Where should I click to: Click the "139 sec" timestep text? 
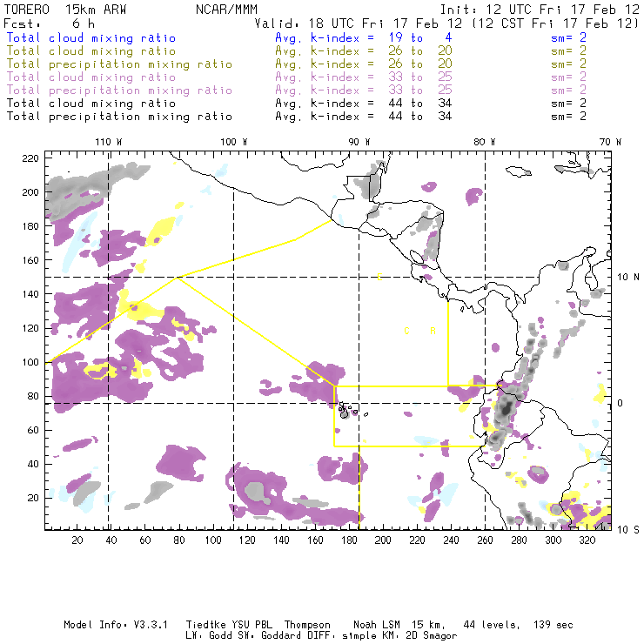(553, 625)
